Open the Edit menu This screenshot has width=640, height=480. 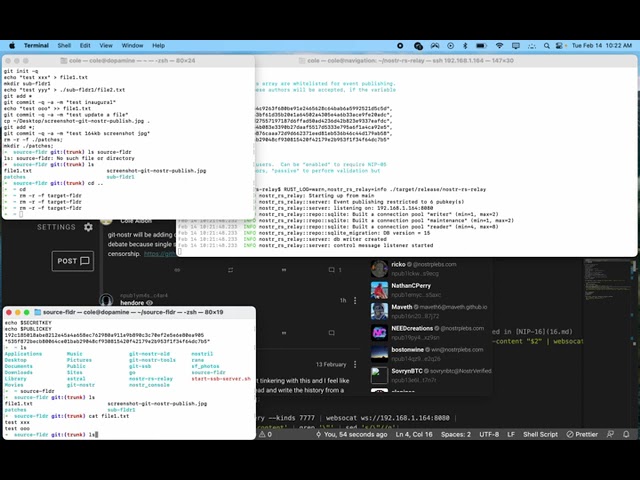tap(85, 46)
